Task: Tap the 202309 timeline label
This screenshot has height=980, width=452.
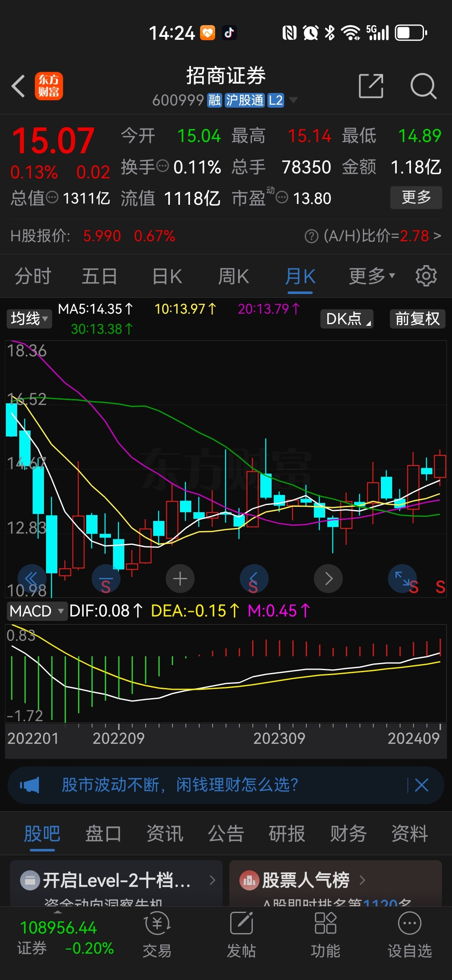Action: 279,738
